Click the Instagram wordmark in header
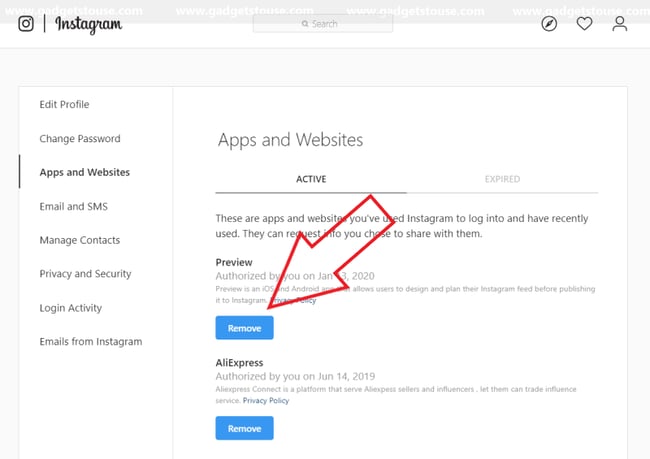 88,24
